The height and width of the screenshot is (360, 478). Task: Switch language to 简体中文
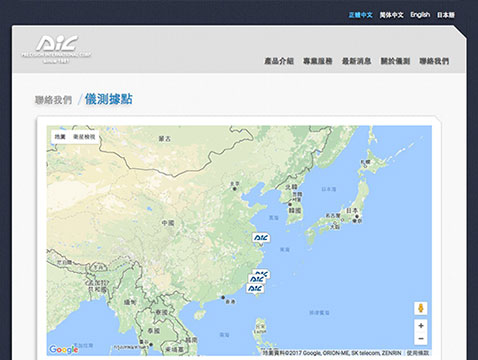pyautogui.click(x=392, y=15)
